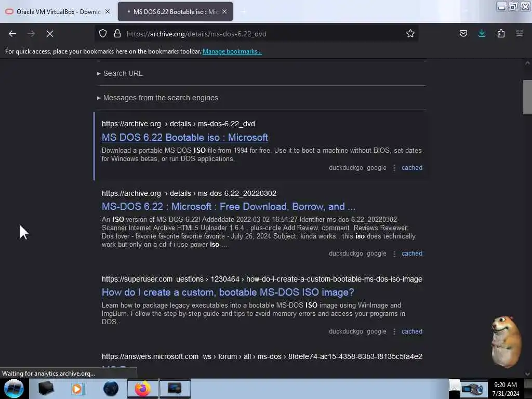
Task: Open cached link for the ms-dos-6.22_20220302 result
Action: (412, 254)
